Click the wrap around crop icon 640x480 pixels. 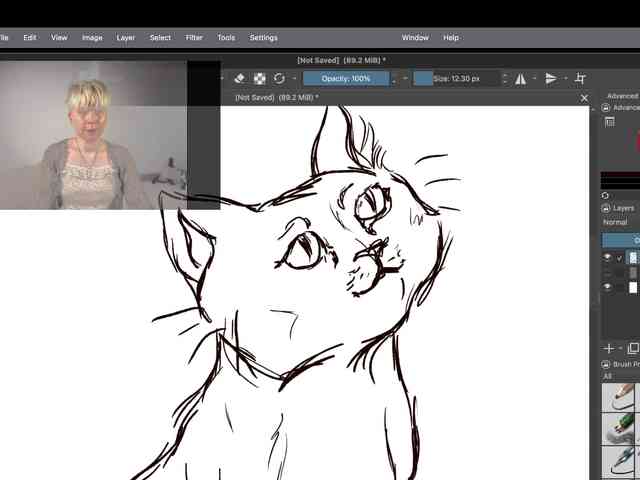coord(580,78)
